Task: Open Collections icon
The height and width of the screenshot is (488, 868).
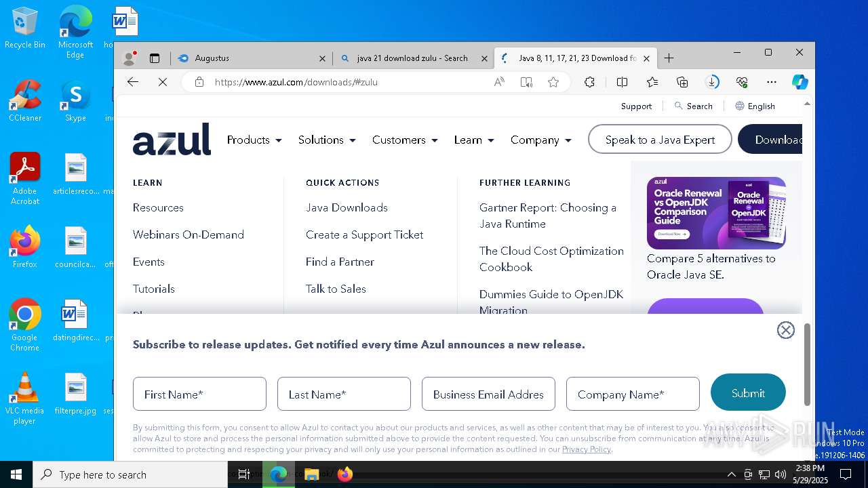Action: click(683, 82)
